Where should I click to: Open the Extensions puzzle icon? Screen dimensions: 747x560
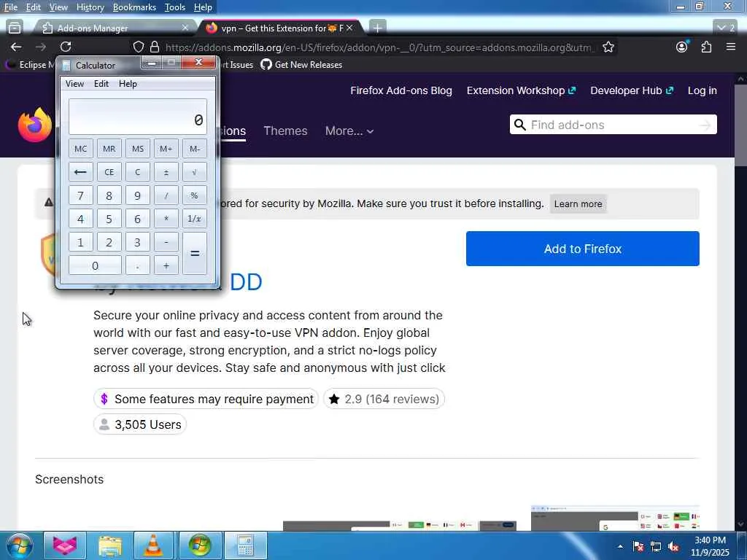[706, 47]
